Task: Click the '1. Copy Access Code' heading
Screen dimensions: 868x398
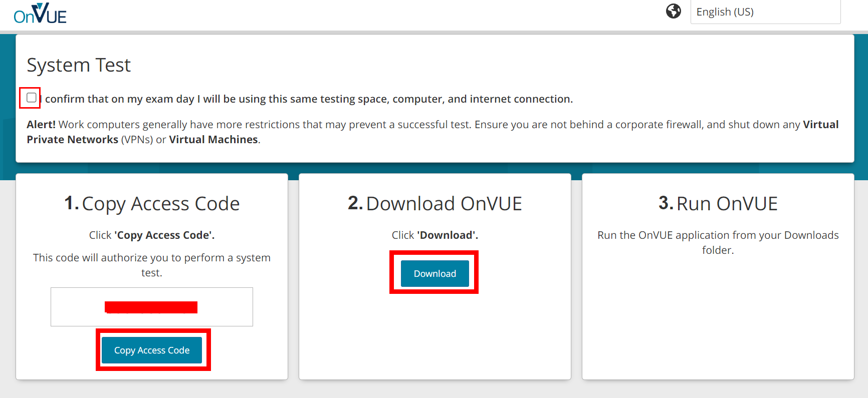Action: (x=152, y=204)
